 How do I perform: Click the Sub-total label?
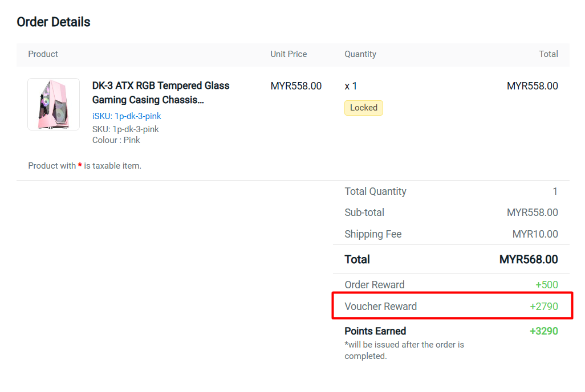tap(364, 212)
